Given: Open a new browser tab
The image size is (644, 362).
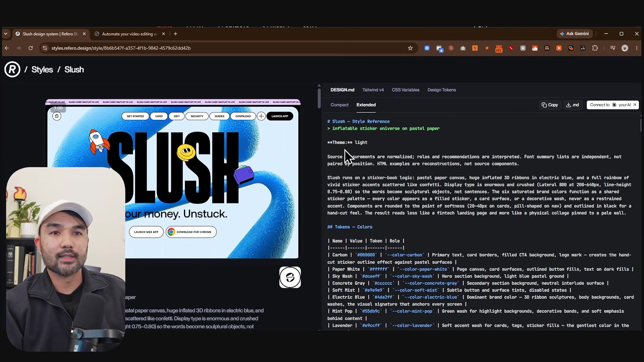Looking at the screenshot, I should coord(175,34).
